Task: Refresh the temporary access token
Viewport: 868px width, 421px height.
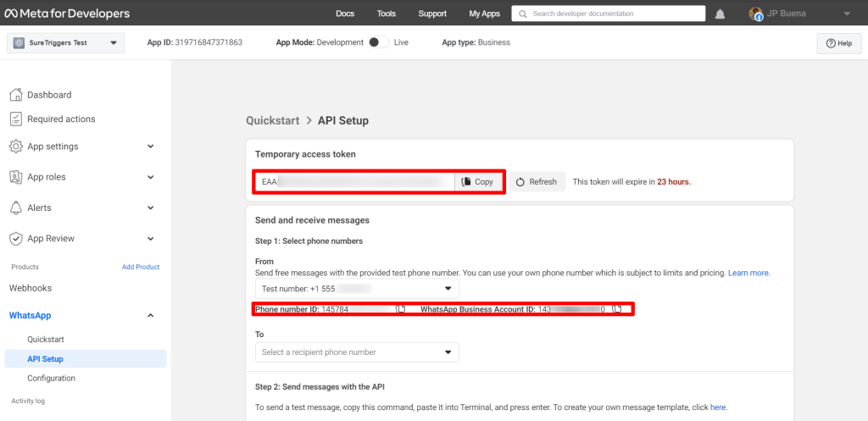Action: 537,182
